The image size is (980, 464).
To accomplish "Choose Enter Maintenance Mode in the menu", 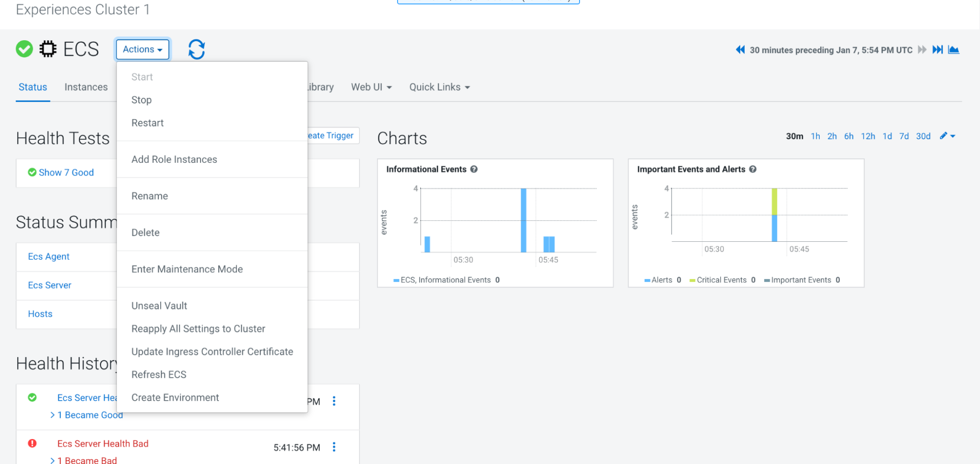I will (x=187, y=269).
